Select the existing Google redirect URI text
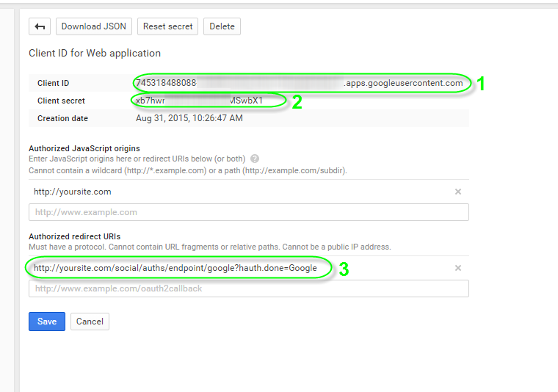Image resolution: width=558 pixels, height=392 pixels. tap(175, 268)
